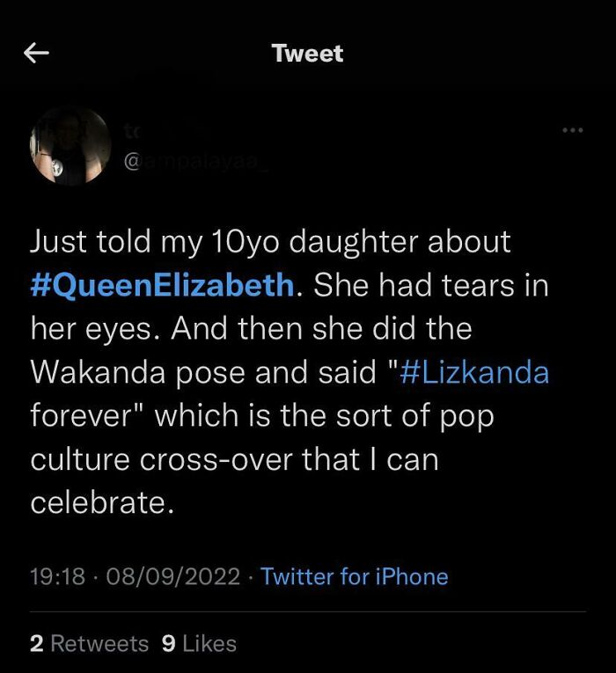The image size is (616, 673).
Task: Click the tweet's first line about the 10yo daughter
Action: point(270,242)
